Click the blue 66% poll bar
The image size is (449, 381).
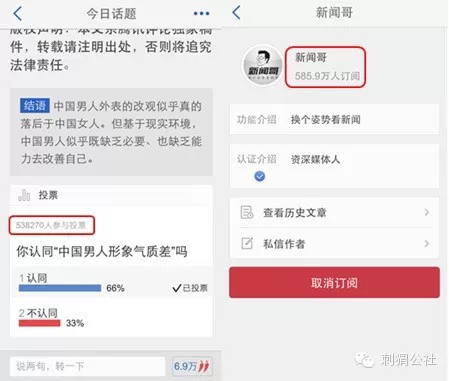60,288
